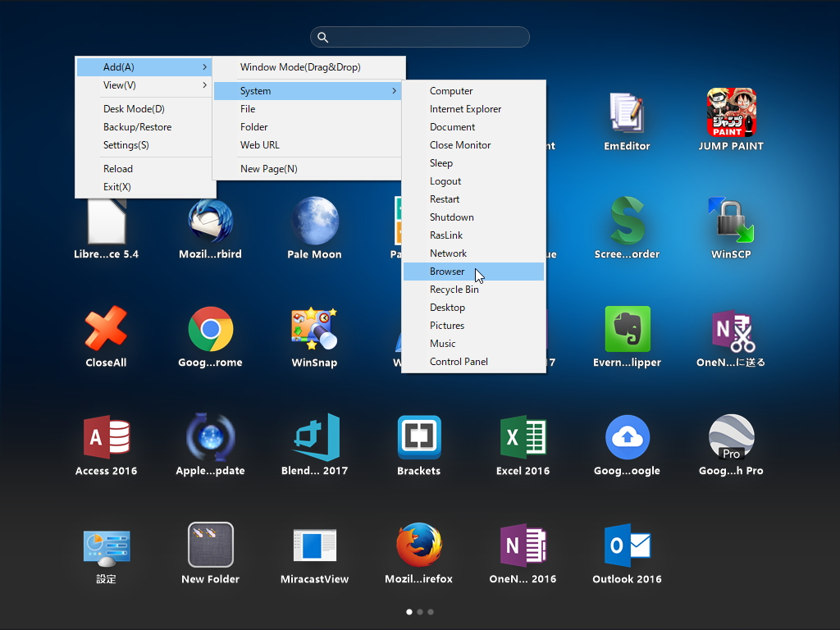840x630 pixels.
Task: Launch the Screen recorder green S icon
Action: [627, 221]
